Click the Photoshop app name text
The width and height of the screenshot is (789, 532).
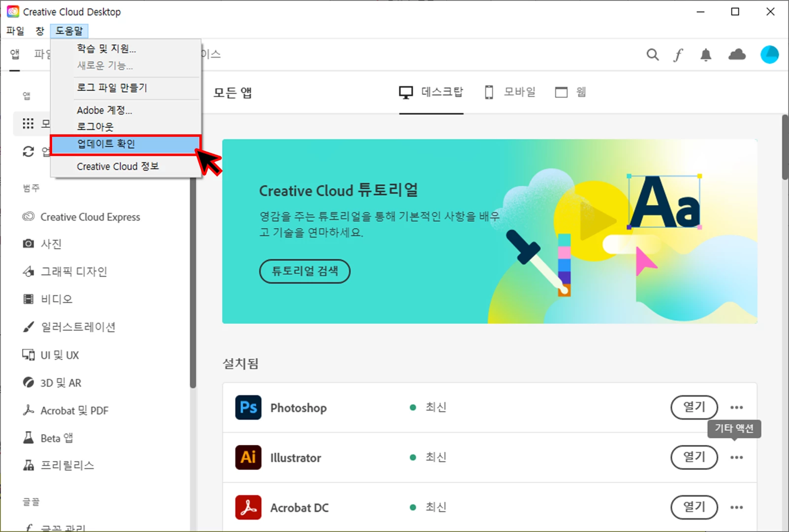tap(298, 408)
